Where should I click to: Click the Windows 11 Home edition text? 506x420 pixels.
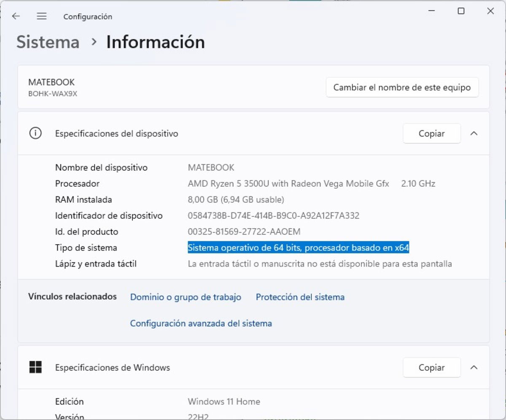[223, 401]
